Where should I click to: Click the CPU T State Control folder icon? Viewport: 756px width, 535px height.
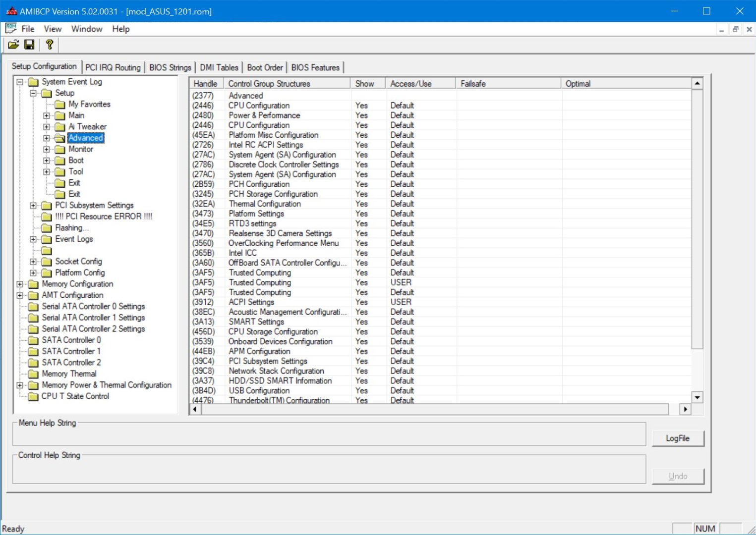point(33,396)
